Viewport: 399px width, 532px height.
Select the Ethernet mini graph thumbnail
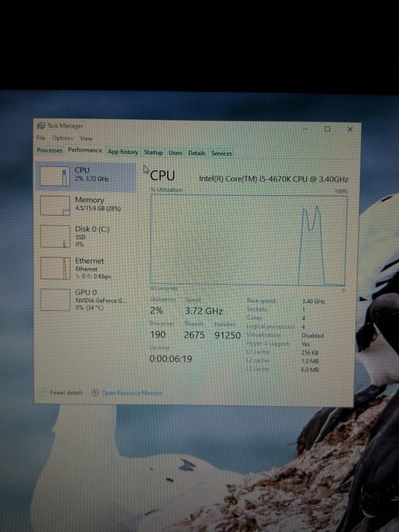pyautogui.click(x=55, y=268)
